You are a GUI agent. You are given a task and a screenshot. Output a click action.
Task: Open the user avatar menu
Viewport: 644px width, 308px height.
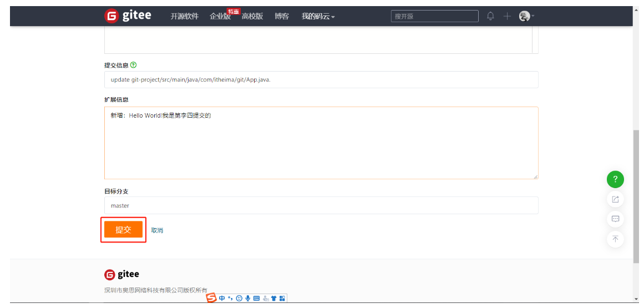tap(526, 16)
